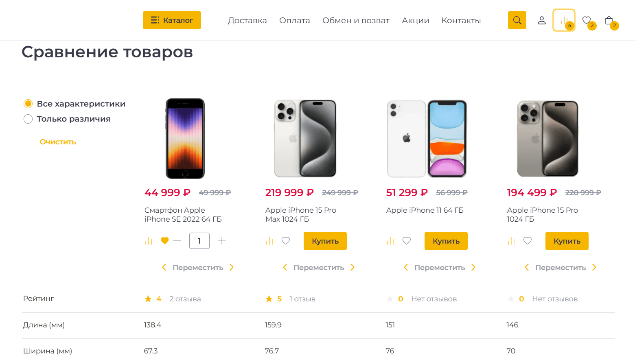This screenshot has width=635, height=364.
Task: Go to the Доставка menu item
Action: coord(247,20)
